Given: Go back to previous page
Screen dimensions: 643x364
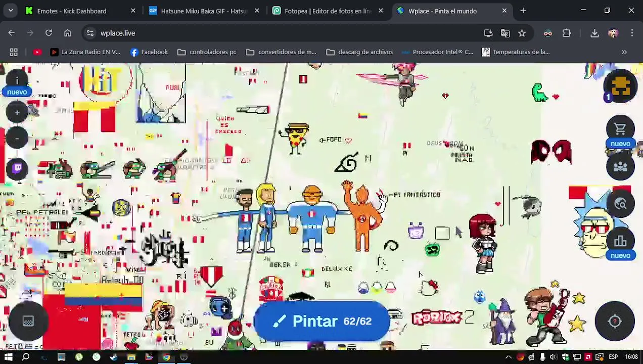Looking at the screenshot, I should point(11,33).
